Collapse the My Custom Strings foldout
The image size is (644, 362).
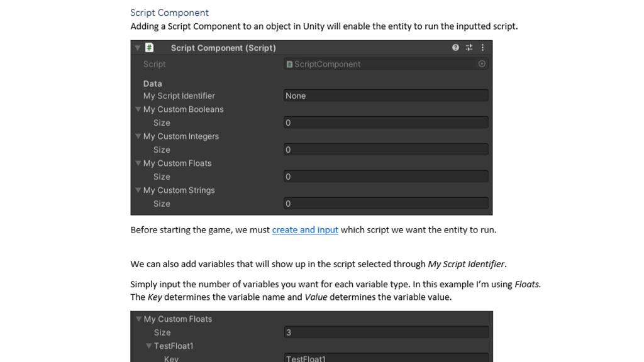(138, 190)
